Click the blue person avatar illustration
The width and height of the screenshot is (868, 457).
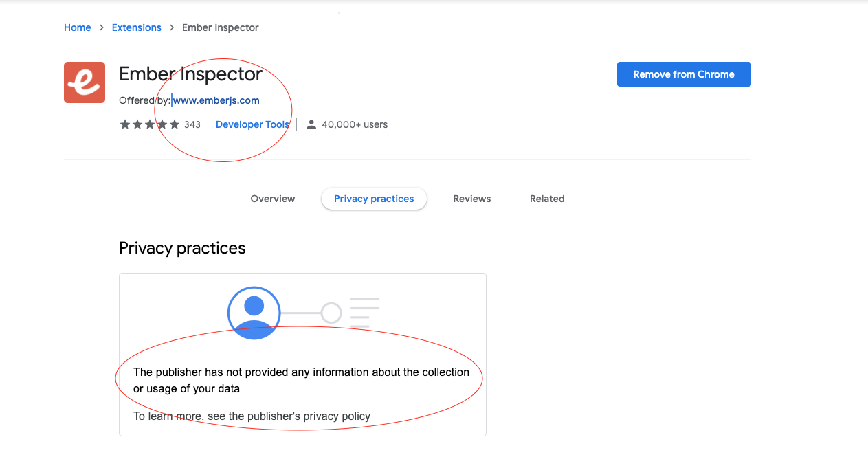click(x=254, y=313)
